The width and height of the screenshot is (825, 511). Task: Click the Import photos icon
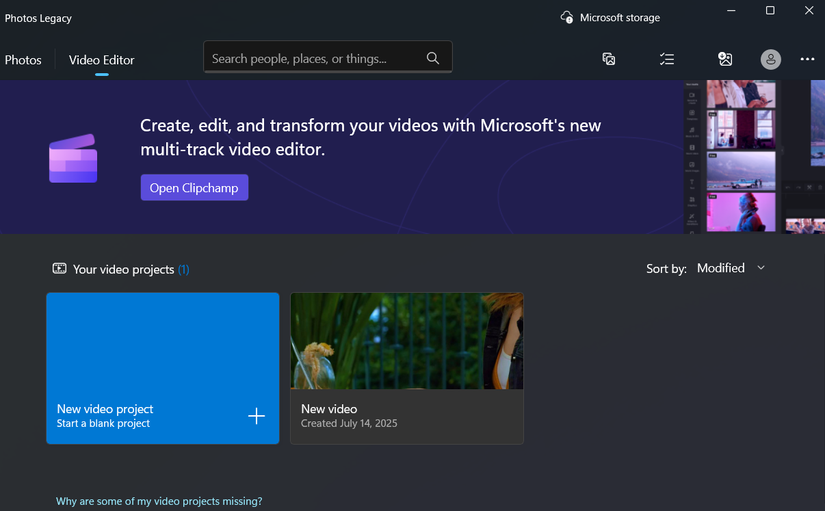click(725, 59)
